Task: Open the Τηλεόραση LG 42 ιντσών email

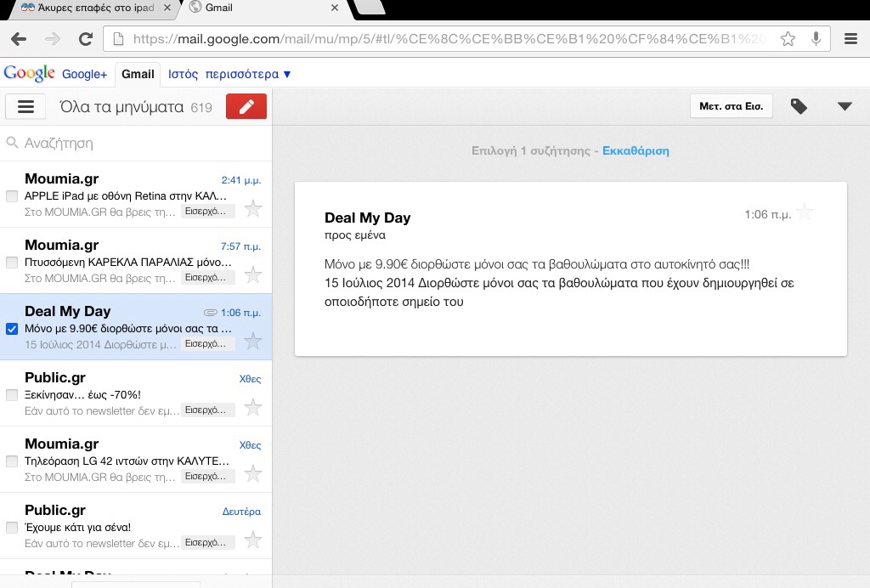Action: point(136,460)
